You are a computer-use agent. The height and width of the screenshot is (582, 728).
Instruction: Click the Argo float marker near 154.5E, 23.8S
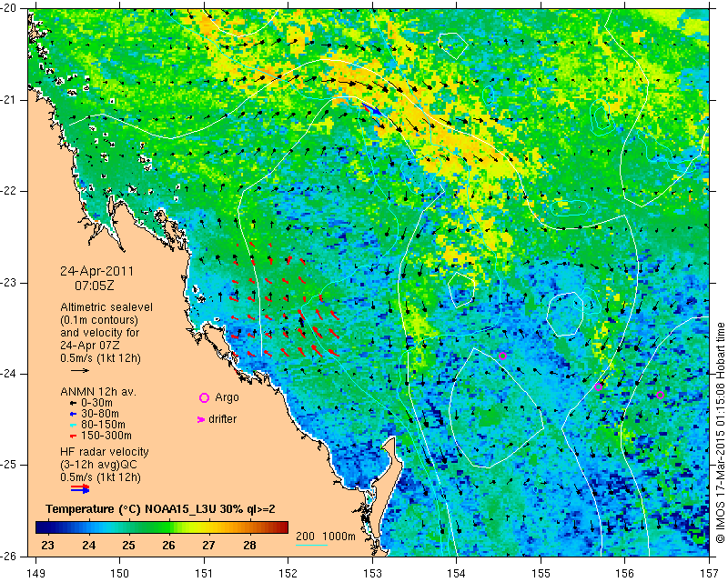point(502,356)
